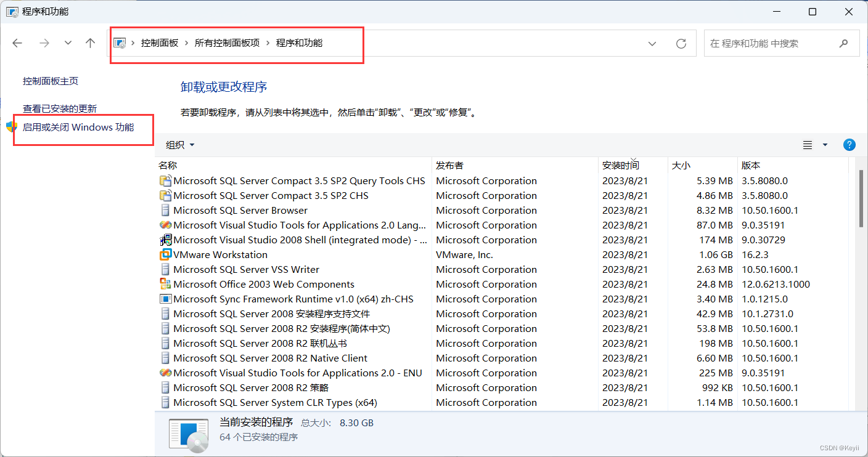The image size is (868, 457).
Task: Click size value 1.06 GB
Action: (715, 255)
